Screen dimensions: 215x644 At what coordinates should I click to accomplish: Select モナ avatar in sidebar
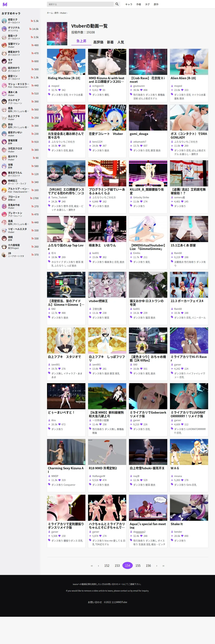(x=4, y=61)
